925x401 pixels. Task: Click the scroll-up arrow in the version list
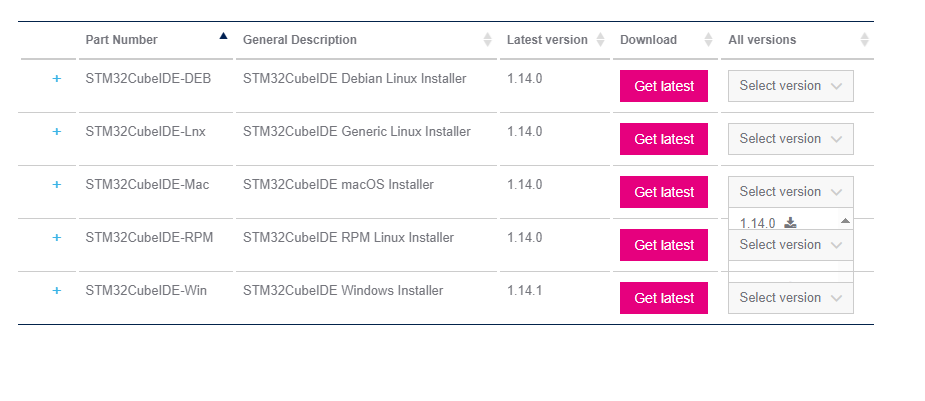pyautogui.click(x=845, y=220)
